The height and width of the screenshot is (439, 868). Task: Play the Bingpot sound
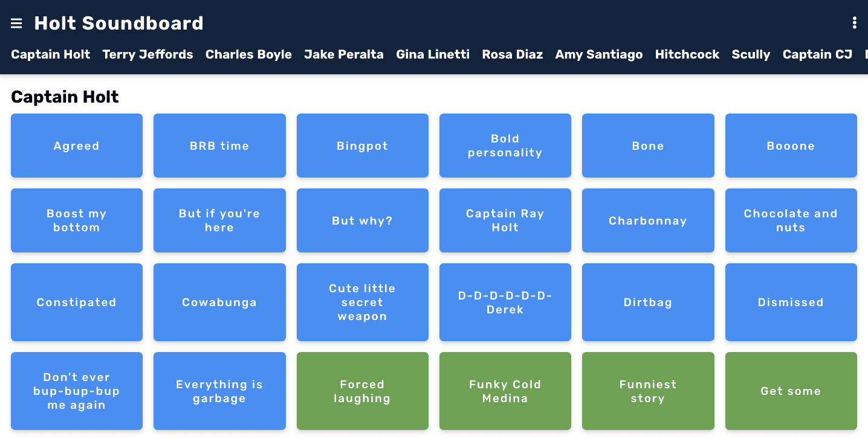362,146
